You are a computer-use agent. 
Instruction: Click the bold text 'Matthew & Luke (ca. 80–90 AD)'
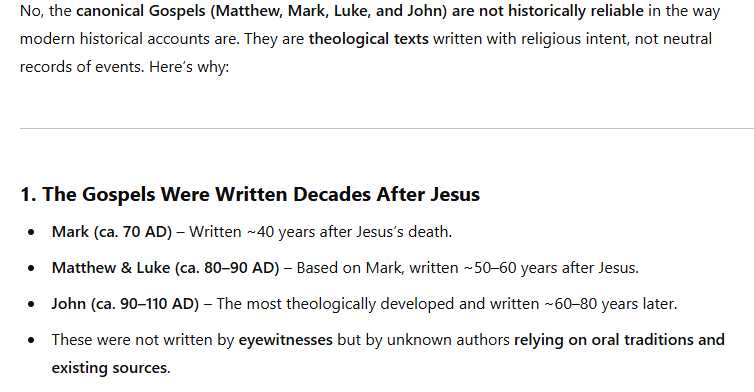pyautogui.click(x=165, y=268)
